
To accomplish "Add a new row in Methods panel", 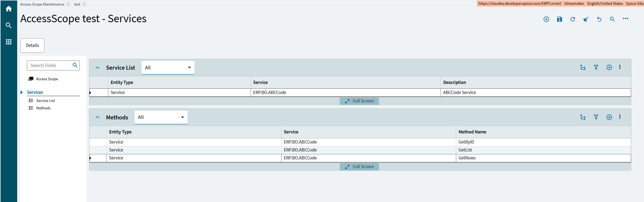I will click(x=609, y=117).
